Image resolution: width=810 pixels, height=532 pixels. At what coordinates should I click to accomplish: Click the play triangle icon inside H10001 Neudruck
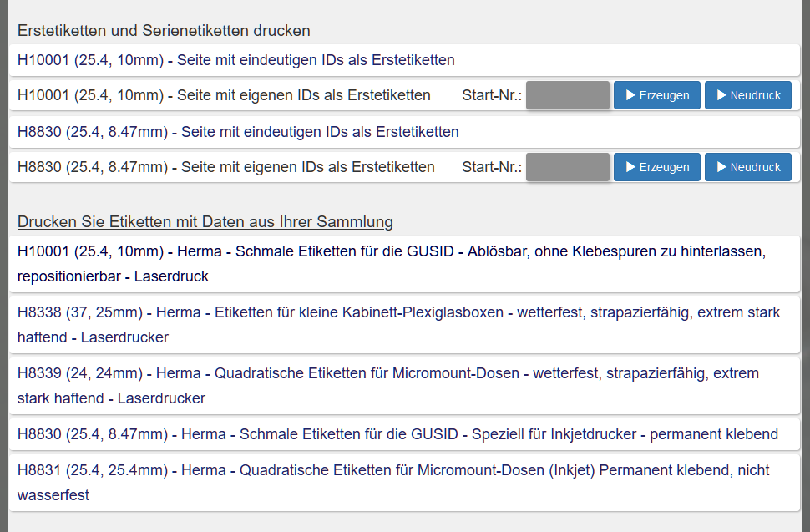720,94
